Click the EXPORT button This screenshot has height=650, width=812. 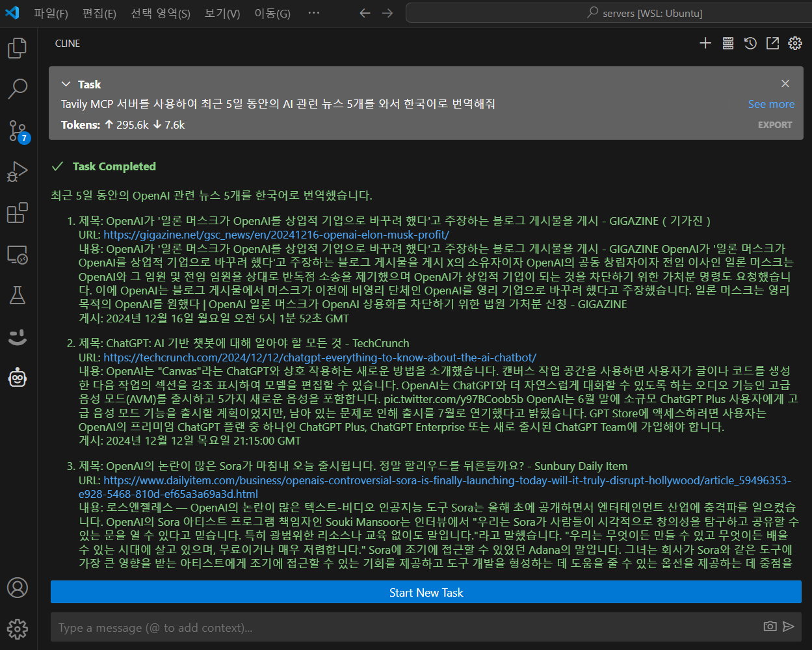click(x=775, y=125)
